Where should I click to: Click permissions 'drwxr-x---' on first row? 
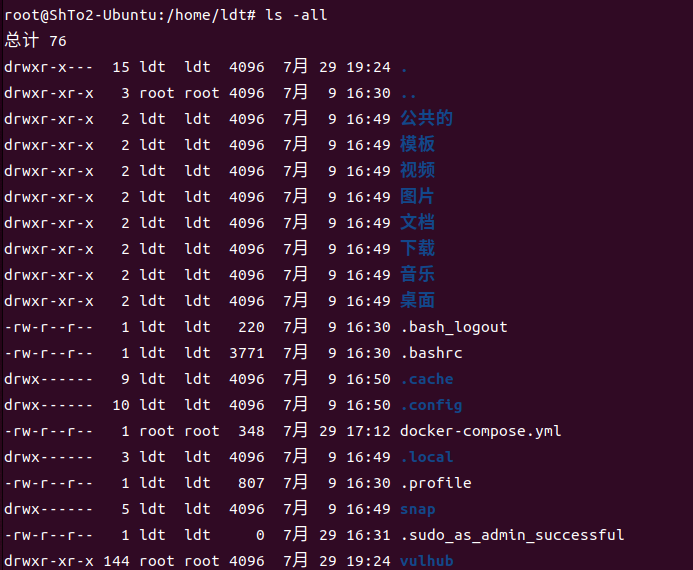coord(49,67)
